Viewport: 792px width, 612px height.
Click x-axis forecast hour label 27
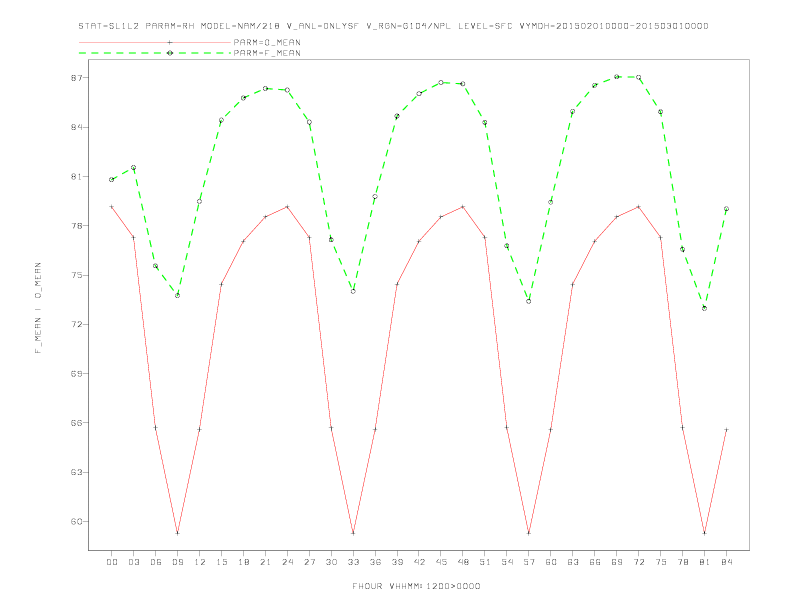coord(309,562)
